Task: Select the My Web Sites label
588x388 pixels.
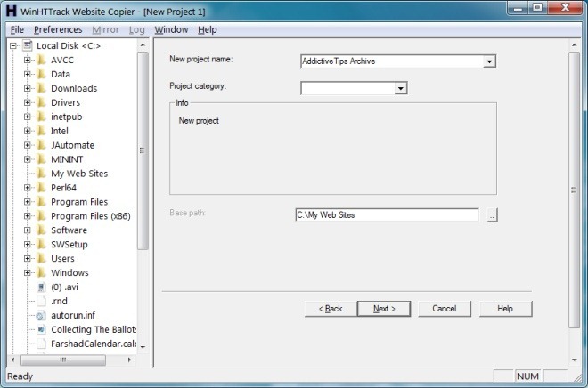Action: (x=79, y=174)
